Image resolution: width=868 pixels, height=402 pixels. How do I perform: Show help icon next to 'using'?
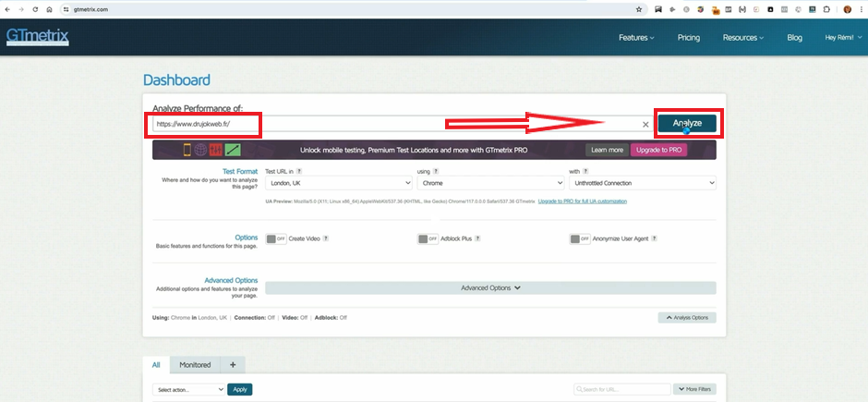(x=436, y=172)
